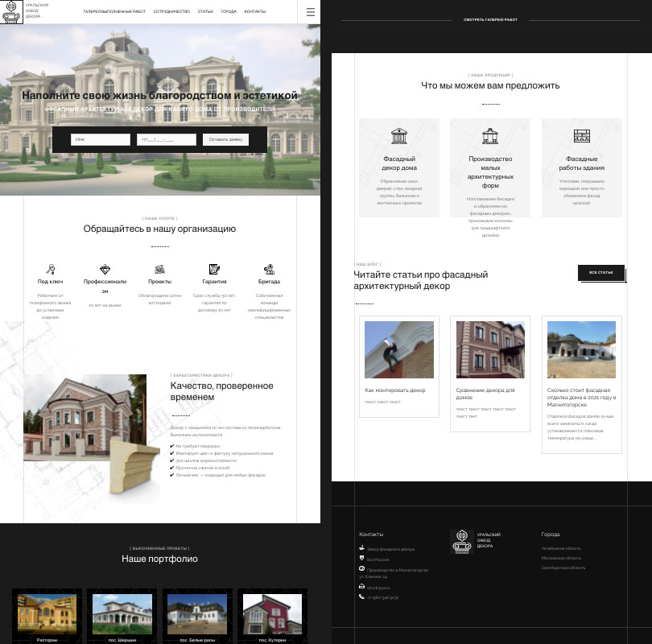
Task: Click the Московская область footer link
Action: [561, 558]
